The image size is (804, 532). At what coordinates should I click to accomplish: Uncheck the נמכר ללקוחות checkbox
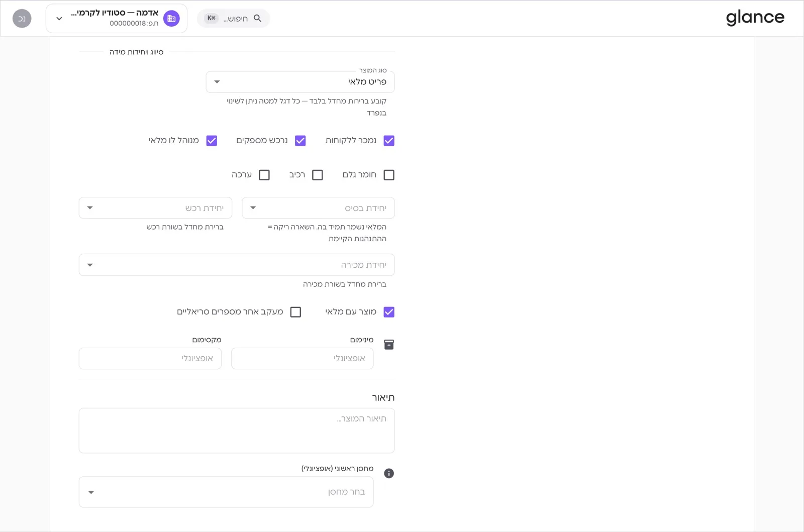point(389,141)
